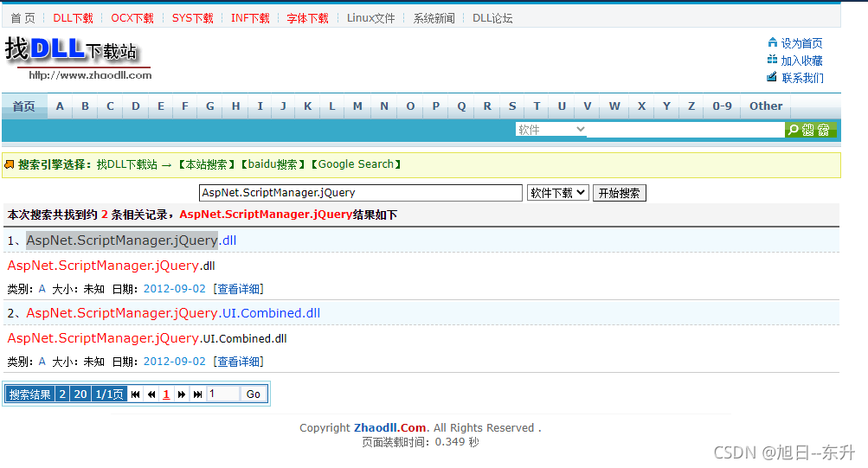Choose 本站搜索 search engine
This screenshot has width=868, height=468.
point(207,164)
